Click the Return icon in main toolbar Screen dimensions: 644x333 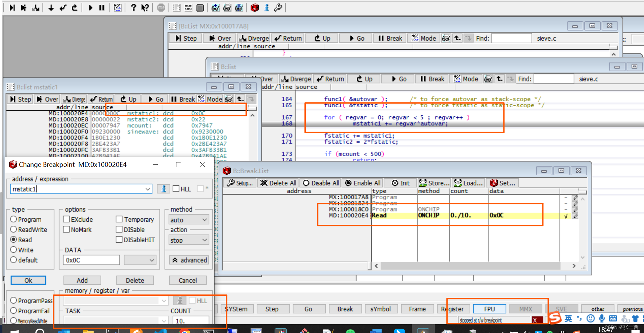coord(63,7)
